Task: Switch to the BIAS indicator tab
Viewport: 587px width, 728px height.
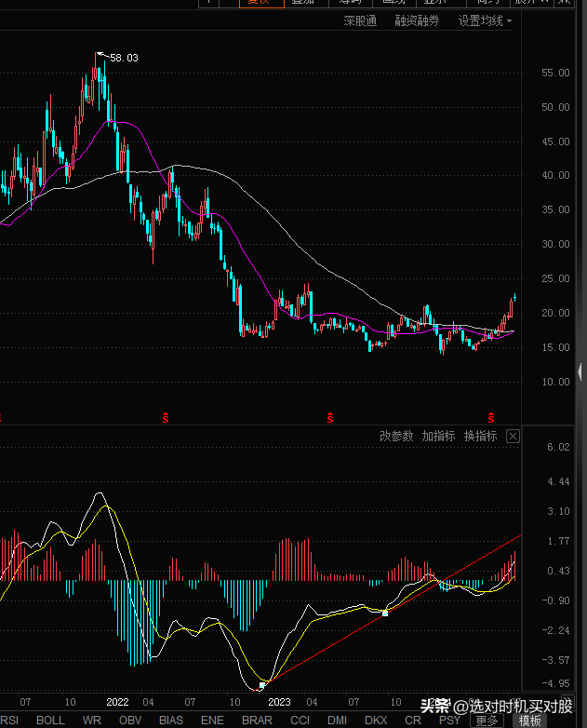Action: [171, 721]
